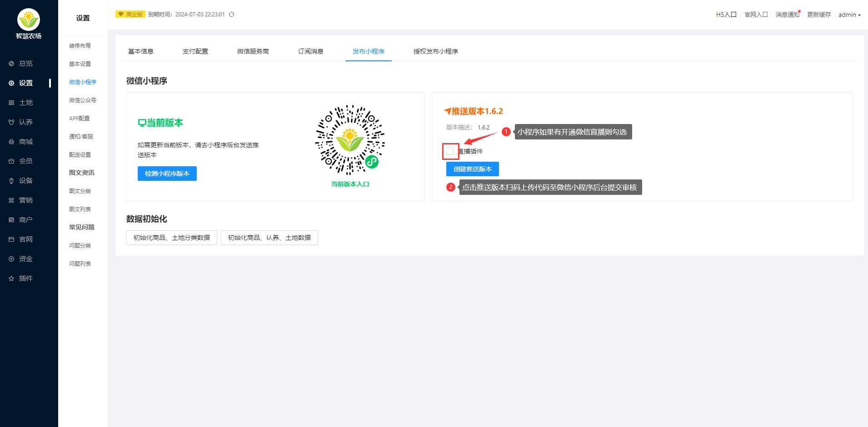The image size is (868, 427).
Task: Click 初始化商品、土地分类数据 button
Action: 172,238
